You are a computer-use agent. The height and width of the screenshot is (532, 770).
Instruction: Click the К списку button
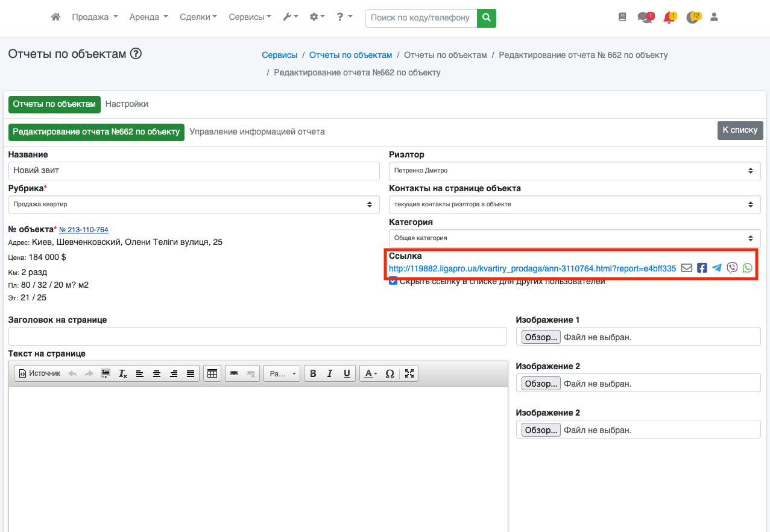point(740,130)
